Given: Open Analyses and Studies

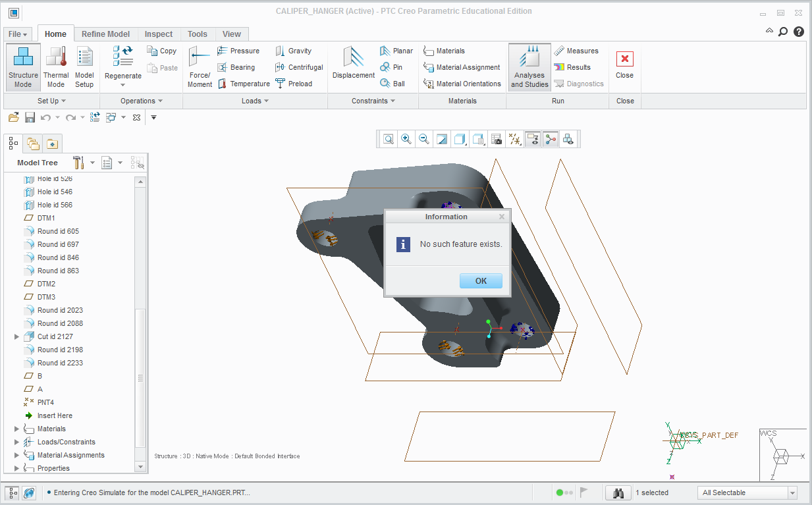Looking at the screenshot, I should point(529,67).
